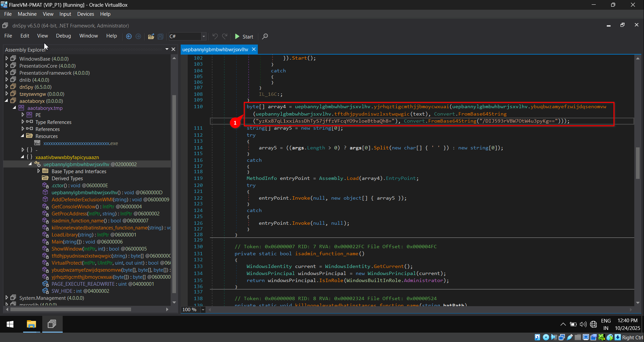The image size is (644, 342).
Task: Click the VirtualBox USB devices status icon
Action: point(570,337)
